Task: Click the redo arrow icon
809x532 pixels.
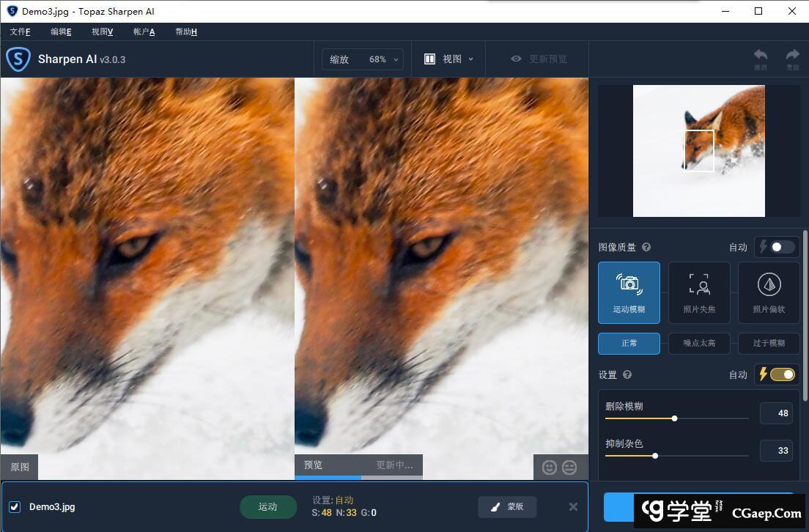Action: (x=792, y=56)
